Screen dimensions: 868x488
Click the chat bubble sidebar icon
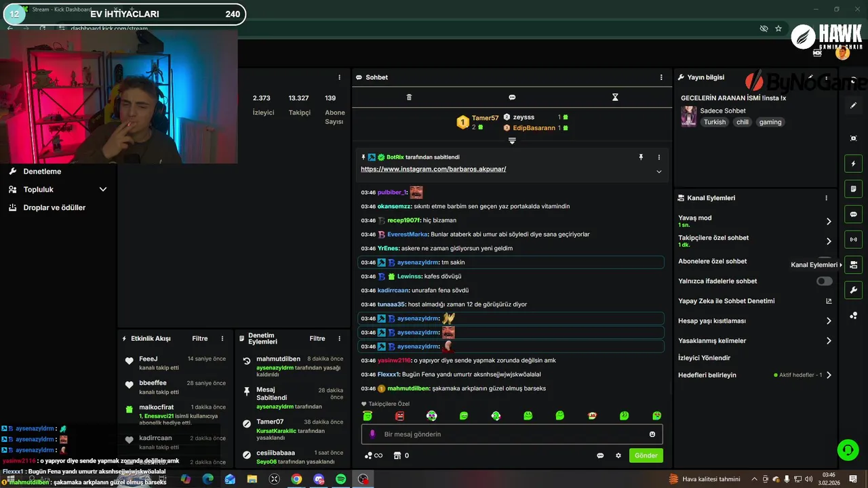click(854, 214)
